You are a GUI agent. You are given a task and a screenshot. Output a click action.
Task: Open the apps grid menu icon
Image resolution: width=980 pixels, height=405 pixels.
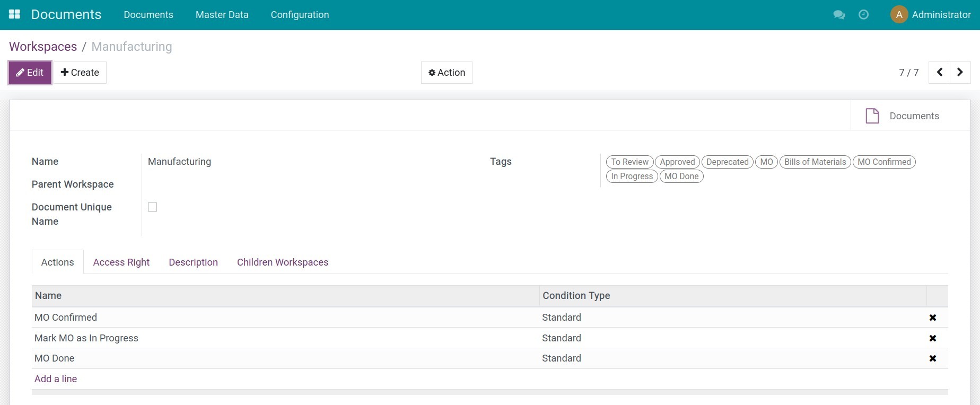tap(15, 14)
